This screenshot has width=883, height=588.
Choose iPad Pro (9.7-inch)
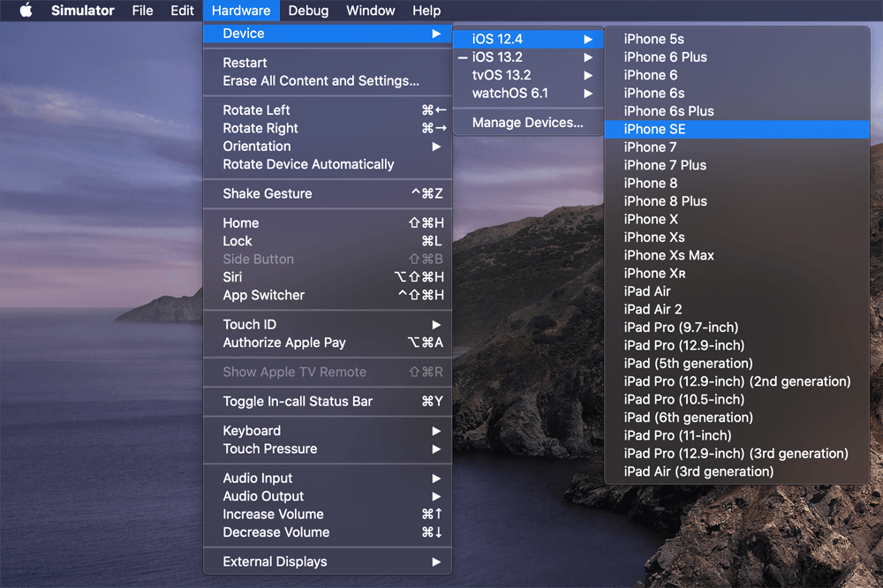pos(737,328)
